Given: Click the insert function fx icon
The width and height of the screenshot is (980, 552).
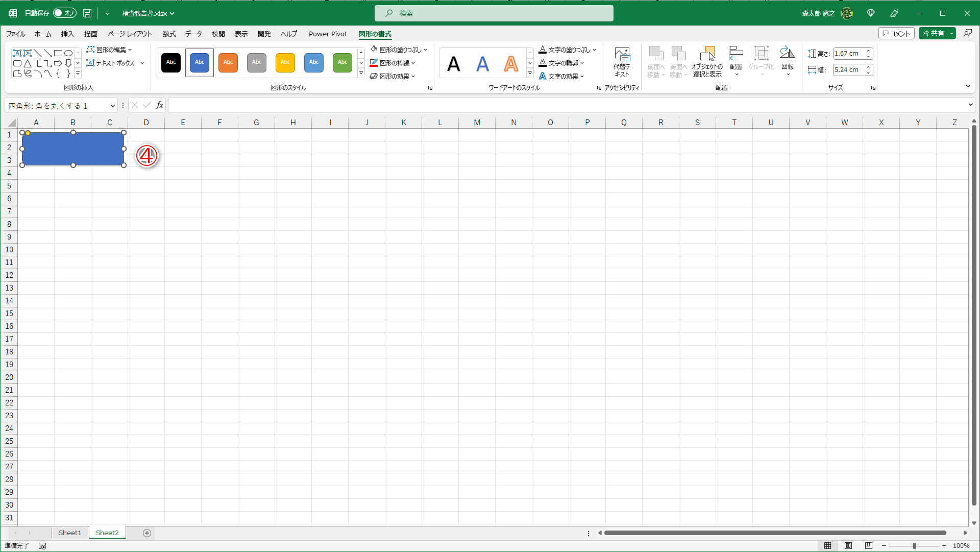Looking at the screenshot, I should pos(159,105).
